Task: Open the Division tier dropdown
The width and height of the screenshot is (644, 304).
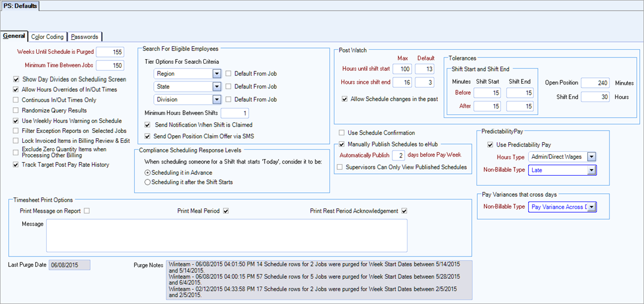Action: pyautogui.click(x=216, y=100)
